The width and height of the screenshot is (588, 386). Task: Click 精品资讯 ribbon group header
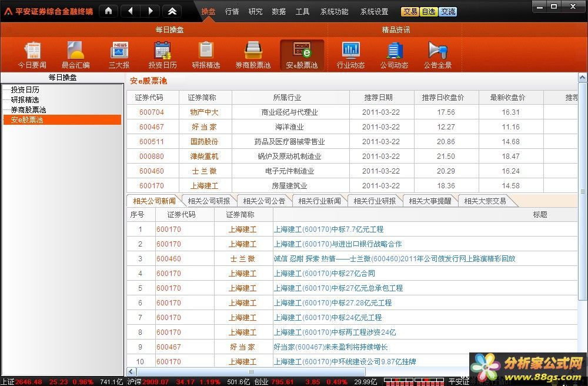pyautogui.click(x=396, y=29)
